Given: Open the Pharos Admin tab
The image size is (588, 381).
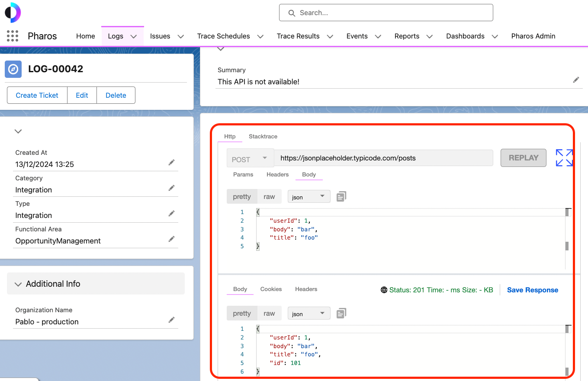Looking at the screenshot, I should pyautogui.click(x=533, y=36).
